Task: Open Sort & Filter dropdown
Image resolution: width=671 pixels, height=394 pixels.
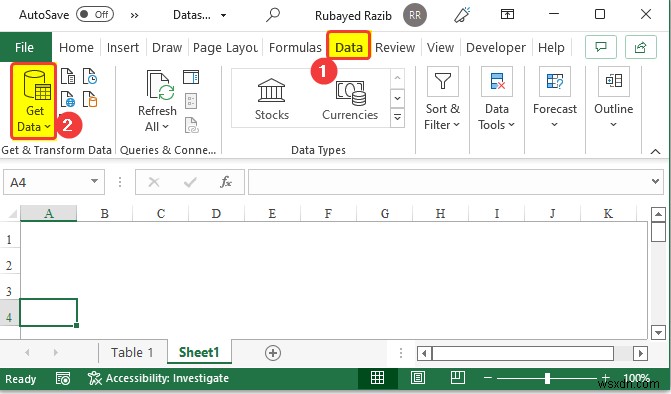Action: point(442,99)
